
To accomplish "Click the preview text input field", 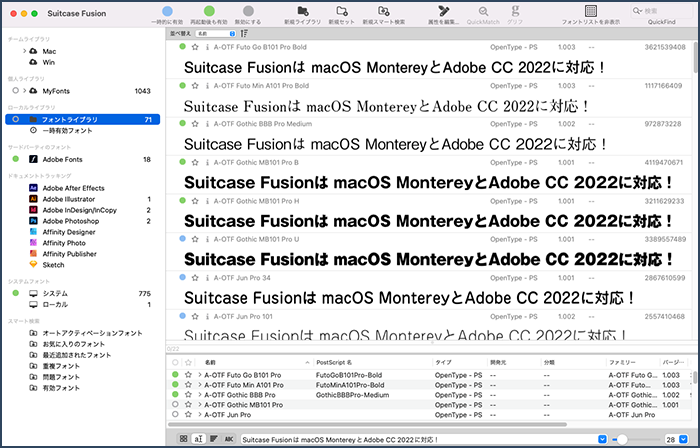I will [x=419, y=439].
